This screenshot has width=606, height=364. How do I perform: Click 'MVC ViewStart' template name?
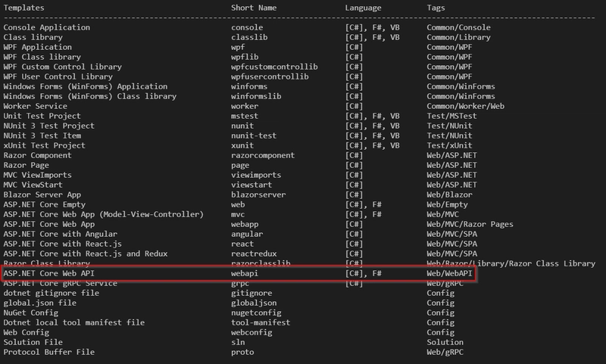point(33,185)
